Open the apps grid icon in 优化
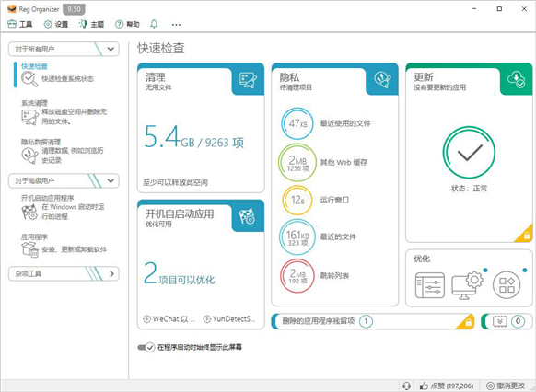Viewport: 536px width, 392px height. coord(507,285)
